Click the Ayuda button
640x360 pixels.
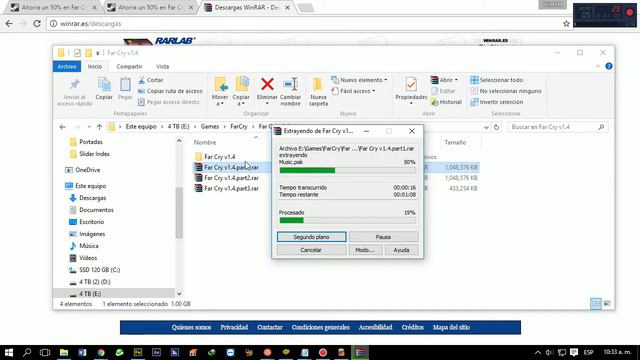tap(402, 250)
